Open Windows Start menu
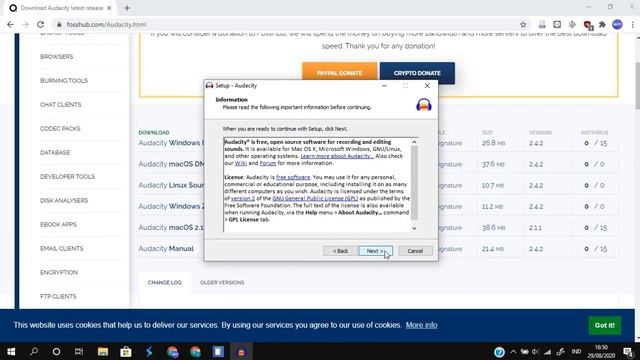 click(11, 351)
